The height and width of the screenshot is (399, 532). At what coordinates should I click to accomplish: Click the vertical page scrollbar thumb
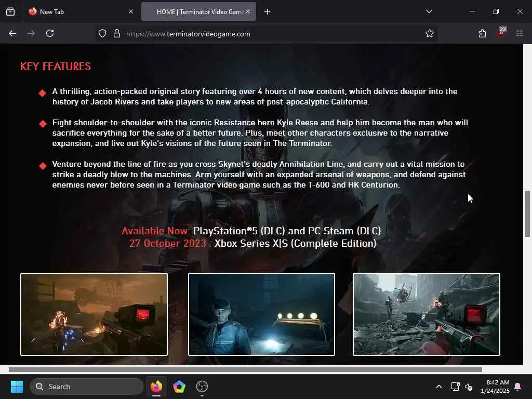(528, 214)
